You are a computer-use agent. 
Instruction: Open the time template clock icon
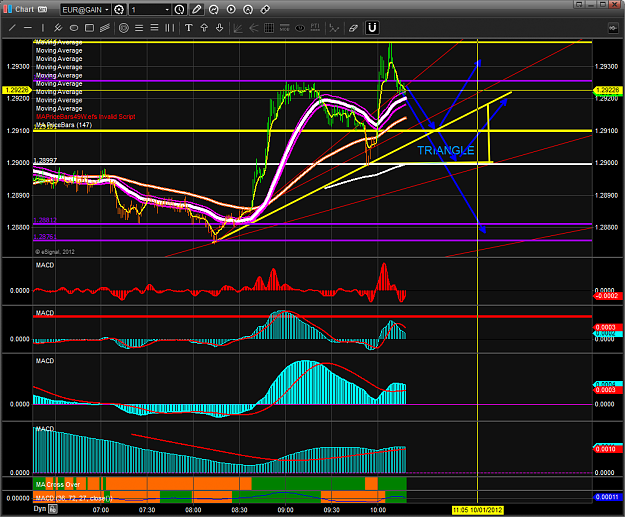pos(179,9)
